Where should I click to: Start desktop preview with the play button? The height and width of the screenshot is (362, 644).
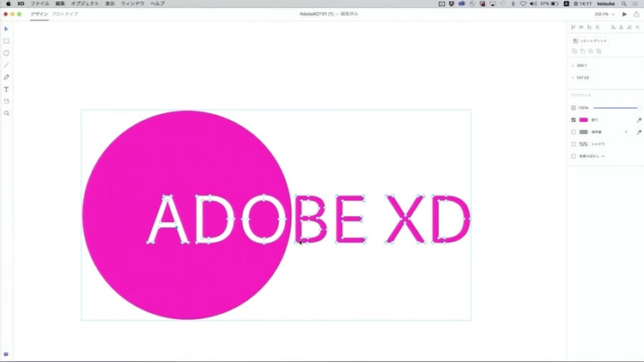click(624, 15)
